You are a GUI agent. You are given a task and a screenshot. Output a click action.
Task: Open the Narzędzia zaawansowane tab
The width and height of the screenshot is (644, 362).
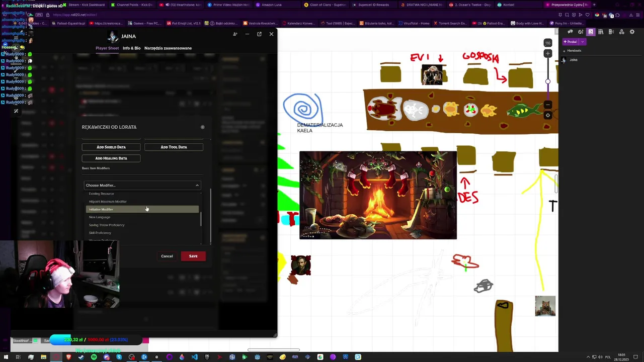click(168, 48)
